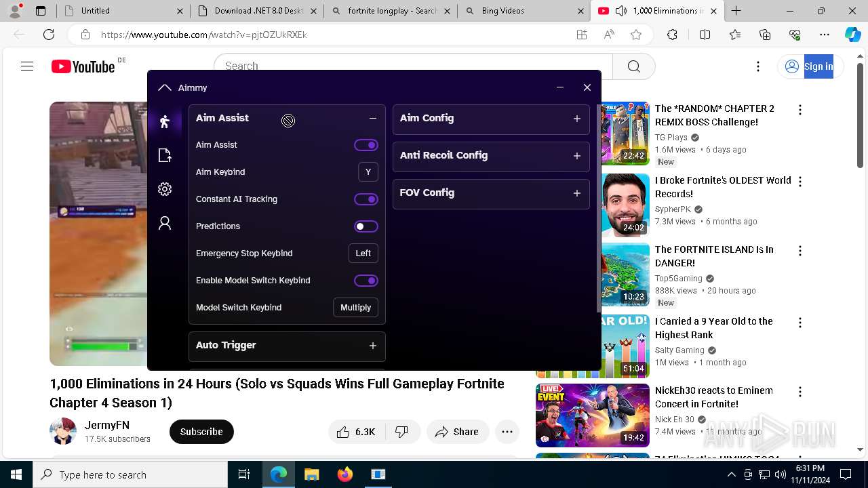868x488 pixels.
Task: Refresh the page in Edge
Action: (49, 35)
